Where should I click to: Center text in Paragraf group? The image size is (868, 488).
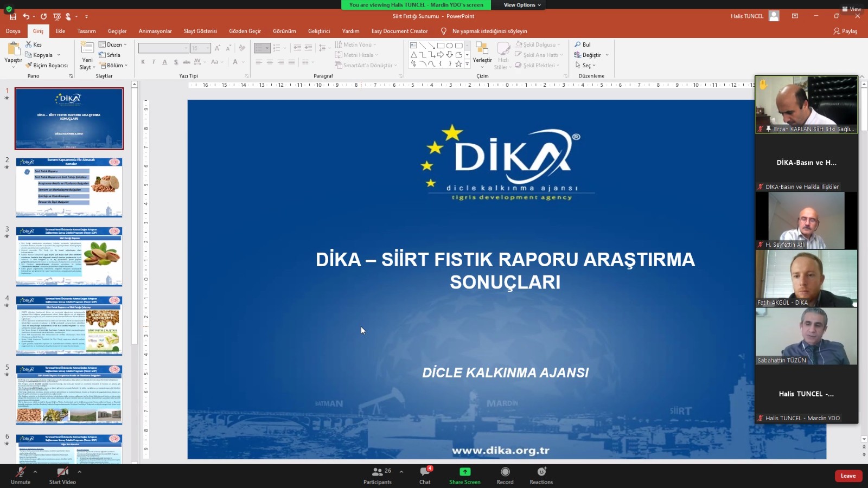[x=270, y=62]
